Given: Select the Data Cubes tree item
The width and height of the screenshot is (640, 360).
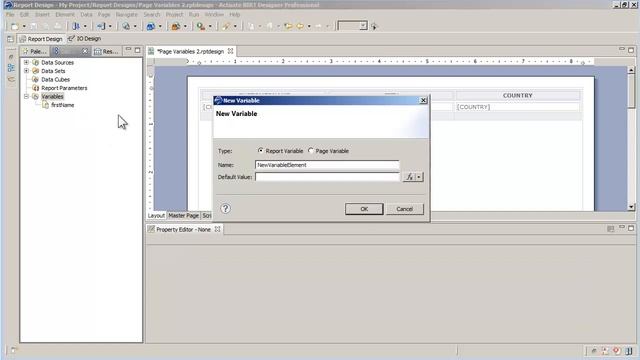Looking at the screenshot, I should coord(56,80).
